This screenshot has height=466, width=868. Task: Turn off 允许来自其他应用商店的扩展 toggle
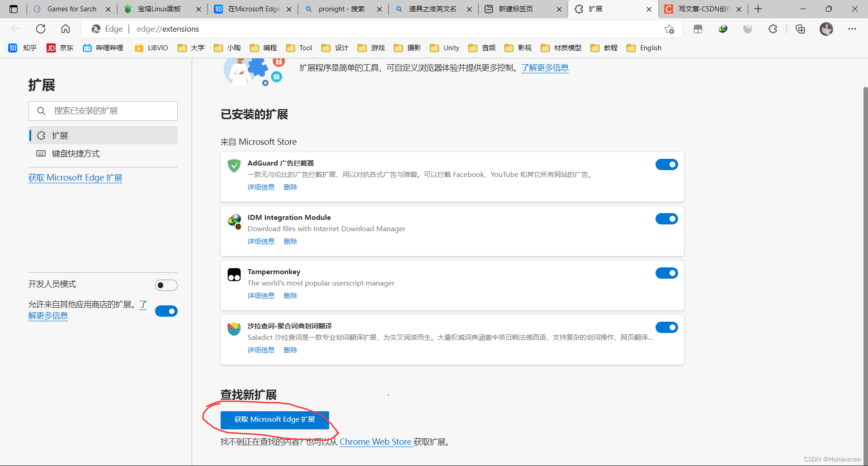coord(166,311)
